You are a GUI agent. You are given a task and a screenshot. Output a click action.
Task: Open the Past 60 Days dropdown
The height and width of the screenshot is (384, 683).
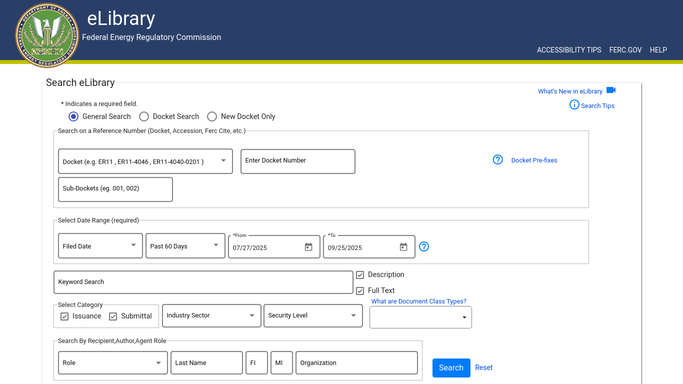(x=185, y=246)
